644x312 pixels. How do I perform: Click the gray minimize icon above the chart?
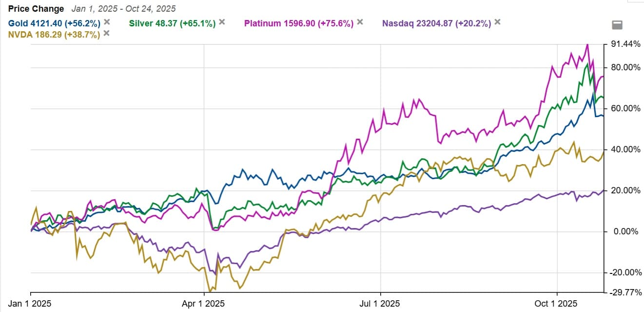pyautogui.click(x=617, y=25)
